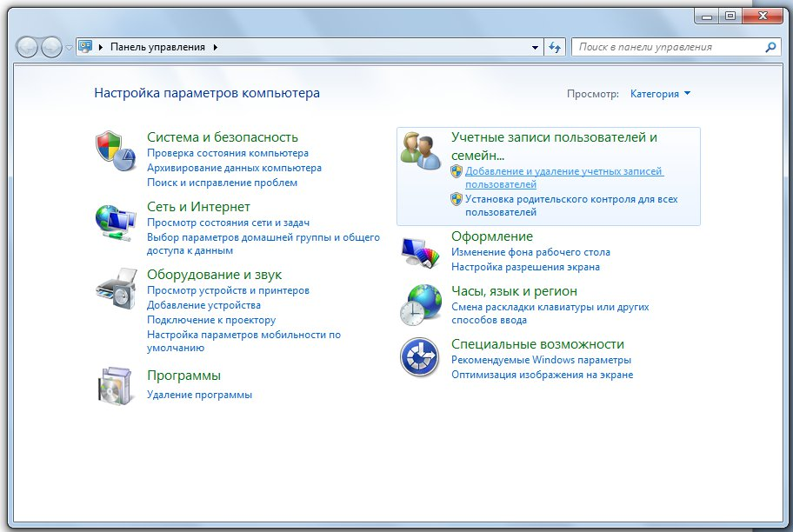The width and height of the screenshot is (793, 532).
Task: Open the User Accounts people icon
Action: tap(421, 150)
